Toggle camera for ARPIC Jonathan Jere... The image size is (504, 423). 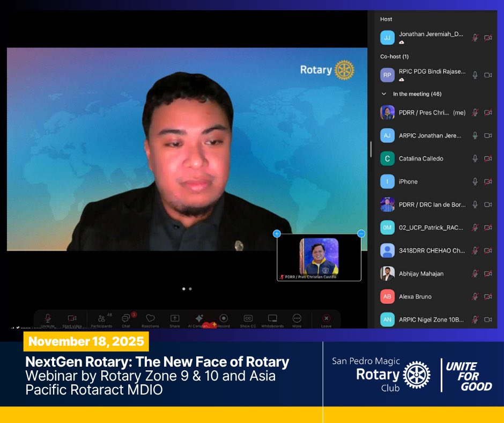[488, 135]
